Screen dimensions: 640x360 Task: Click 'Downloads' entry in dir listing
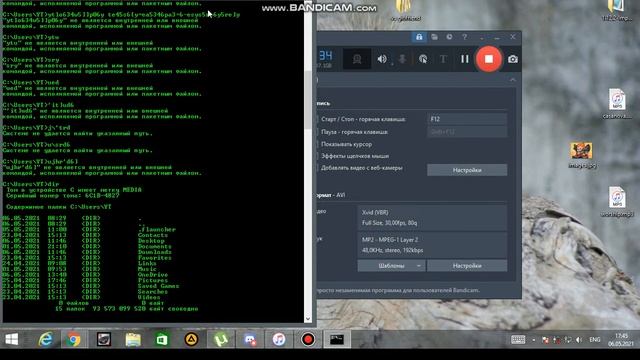coord(155,252)
